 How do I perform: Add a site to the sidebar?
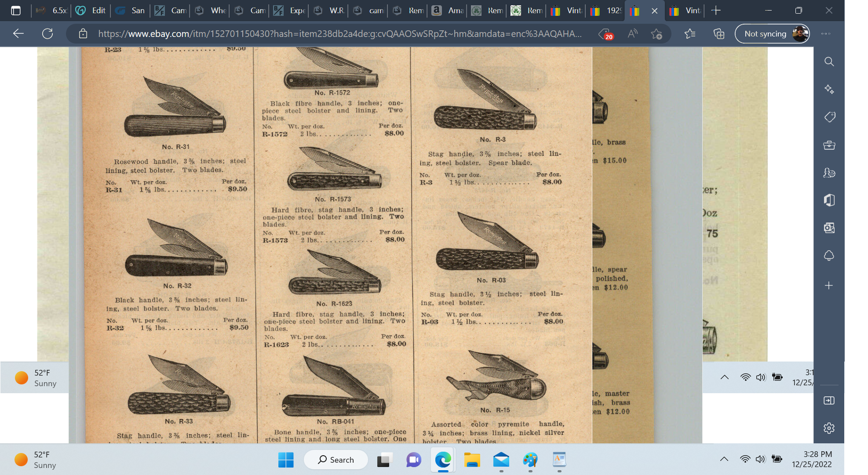829,285
